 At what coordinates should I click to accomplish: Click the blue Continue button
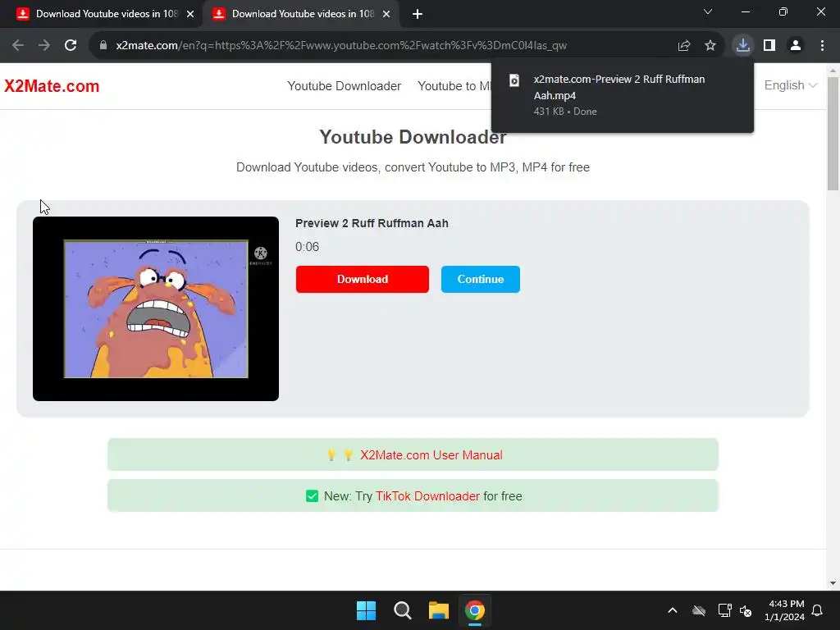point(481,279)
